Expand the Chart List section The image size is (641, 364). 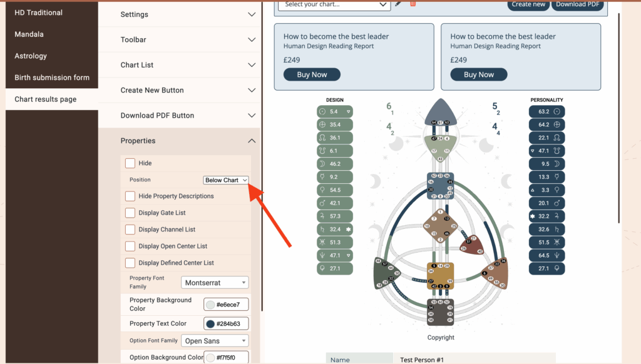251,65
